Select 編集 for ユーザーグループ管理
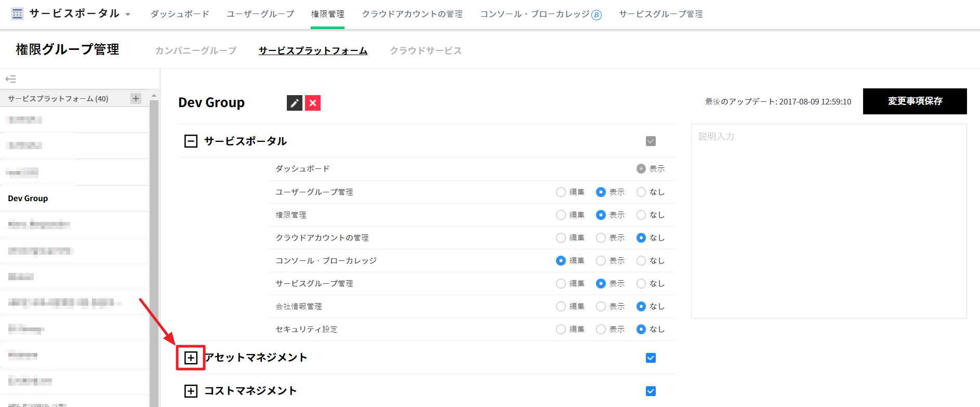Viewport: 980px width, 407px height. pyautogui.click(x=561, y=192)
